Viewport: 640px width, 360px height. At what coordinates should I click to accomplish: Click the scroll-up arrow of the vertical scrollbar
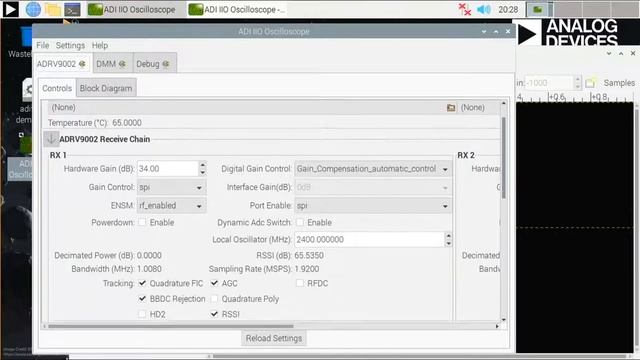tap(504, 103)
